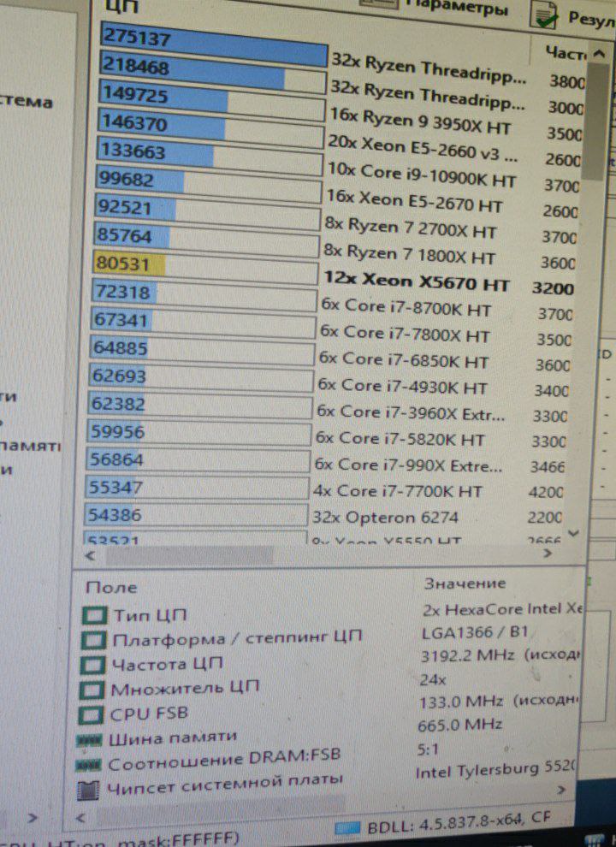Click the 133.0 MHz FSB value
Viewport: 616px width, 847px height.
point(499,702)
